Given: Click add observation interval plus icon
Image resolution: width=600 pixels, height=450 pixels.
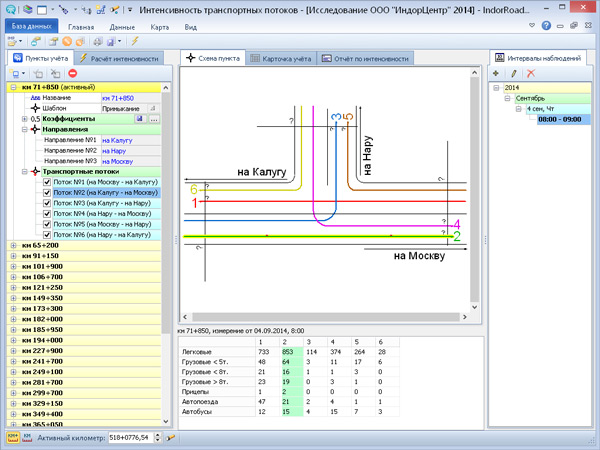Looking at the screenshot, I should (x=497, y=74).
